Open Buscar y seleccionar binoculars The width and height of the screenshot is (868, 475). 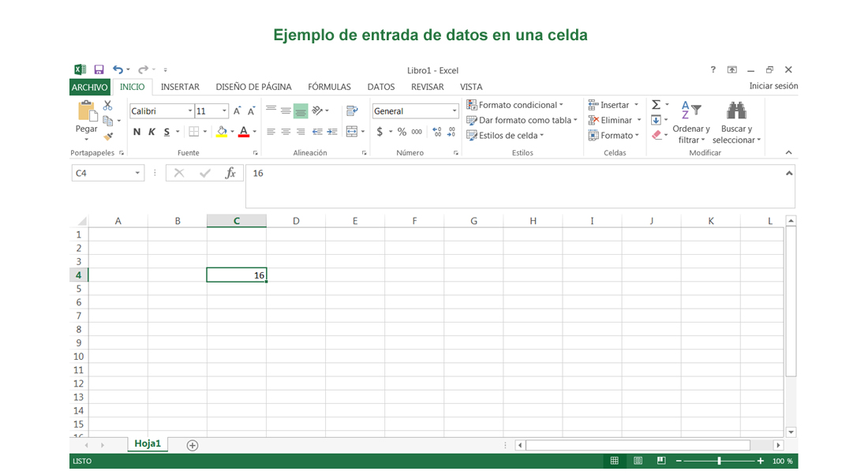pos(735,123)
